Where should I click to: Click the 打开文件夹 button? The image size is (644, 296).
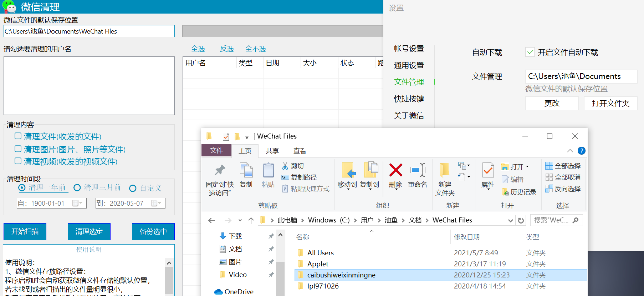[x=610, y=103]
